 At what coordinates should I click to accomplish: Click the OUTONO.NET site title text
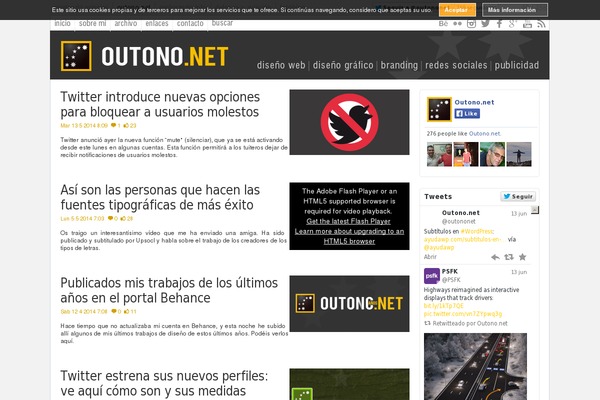(x=165, y=57)
